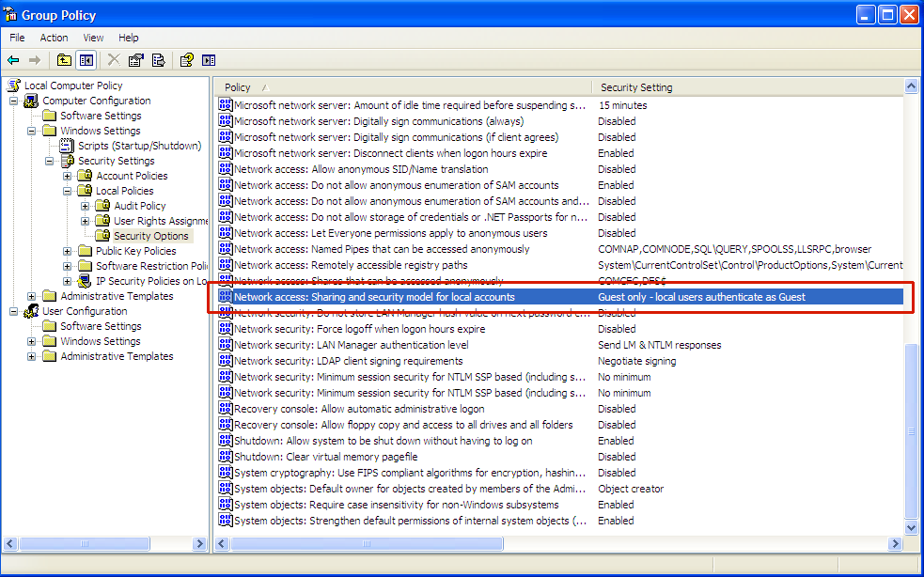Image resolution: width=924 pixels, height=577 pixels.
Task: Collapse the Security Settings node
Action: point(50,161)
